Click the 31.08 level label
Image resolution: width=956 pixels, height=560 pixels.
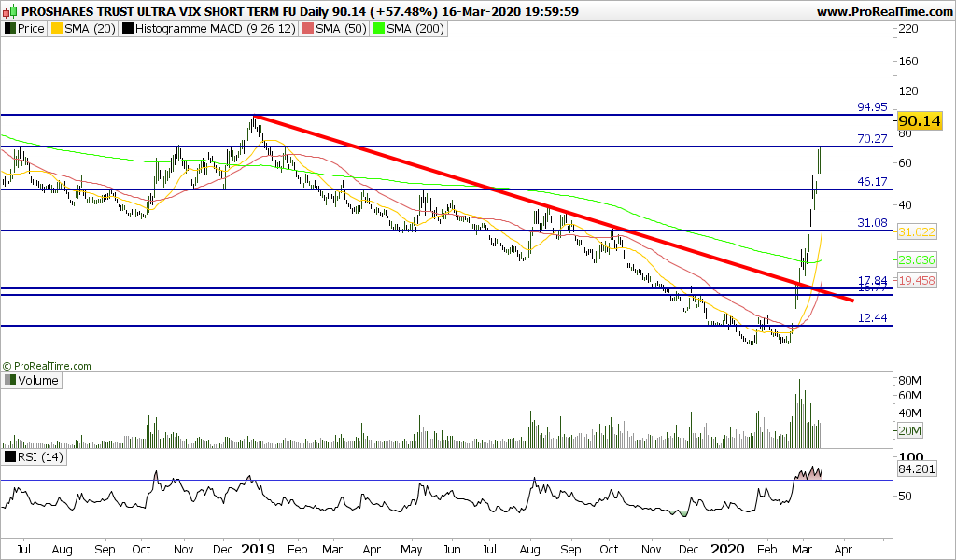point(873,223)
